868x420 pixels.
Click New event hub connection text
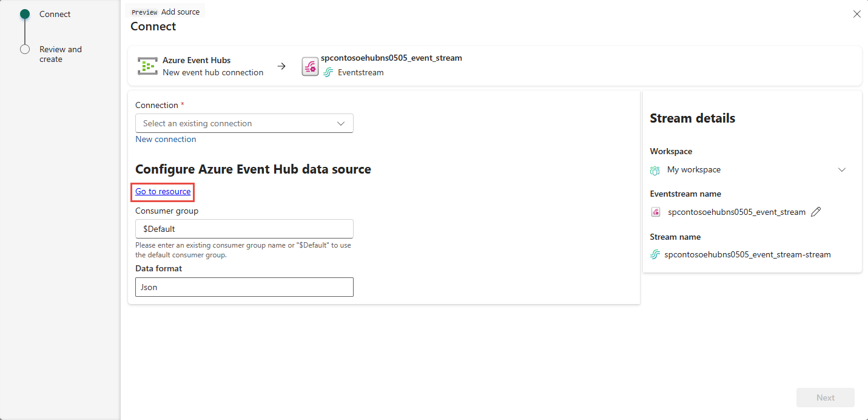coord(213,72)
